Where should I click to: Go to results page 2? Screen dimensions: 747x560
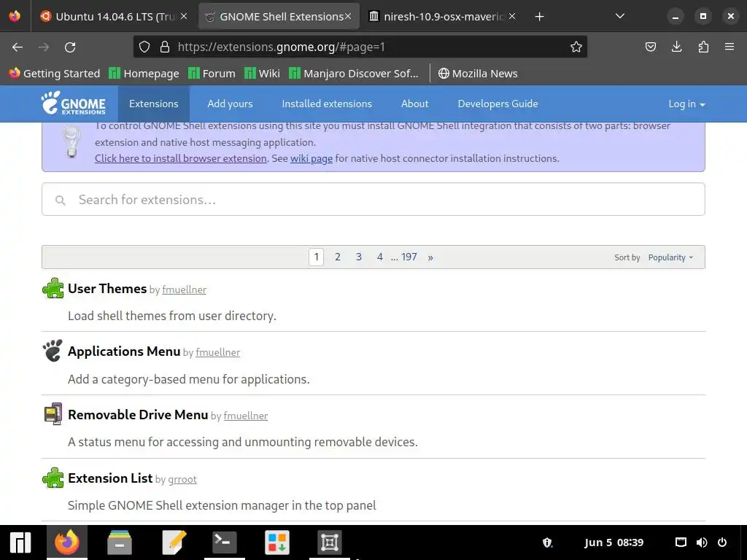point(337,257)
